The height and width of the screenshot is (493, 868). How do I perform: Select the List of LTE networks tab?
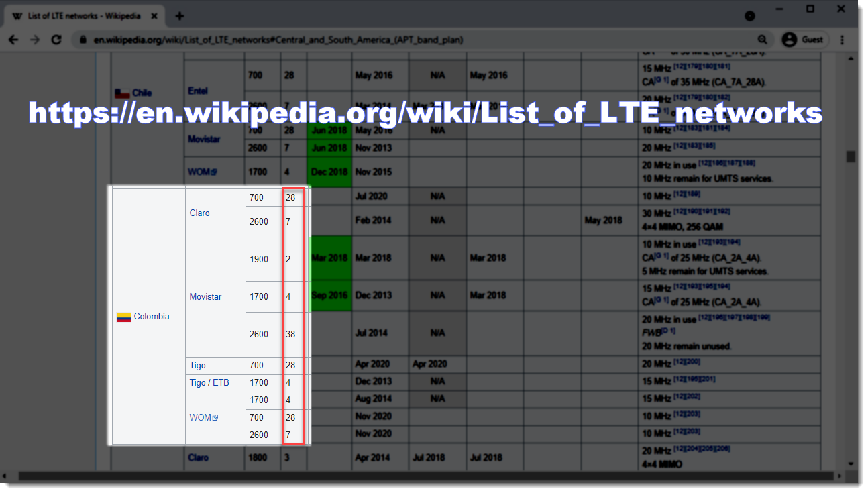pyautogui.click(x=84, y=16)
